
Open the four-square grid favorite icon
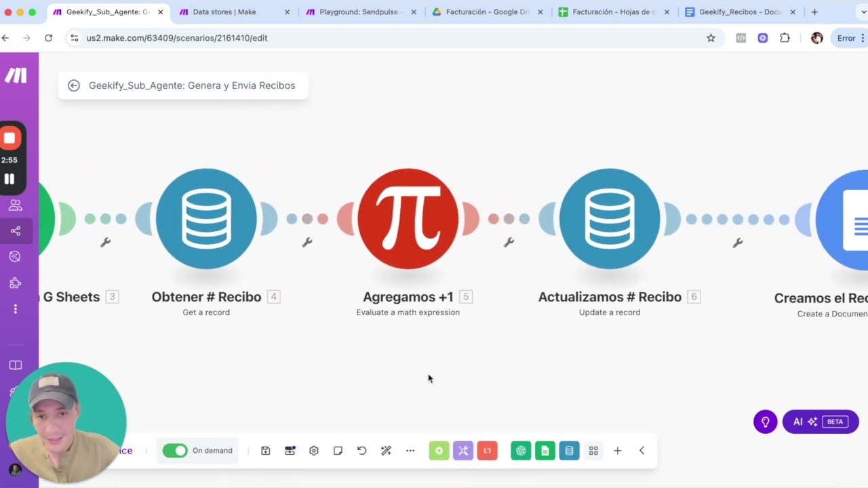click(x=593, y=451)
